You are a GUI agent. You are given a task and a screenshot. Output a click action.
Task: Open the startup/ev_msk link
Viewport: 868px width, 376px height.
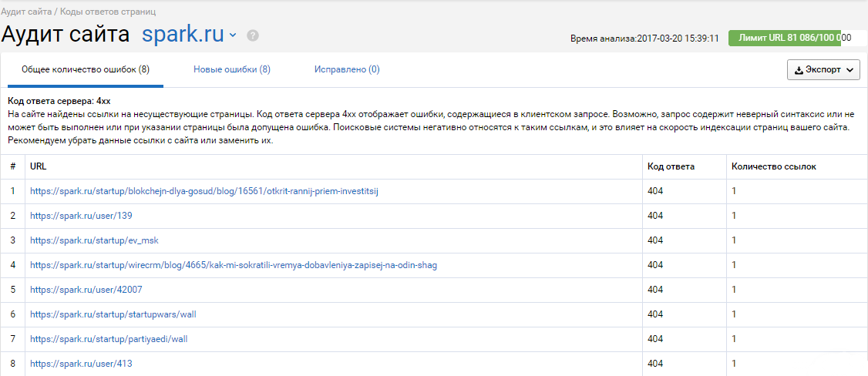coord(95,240)
